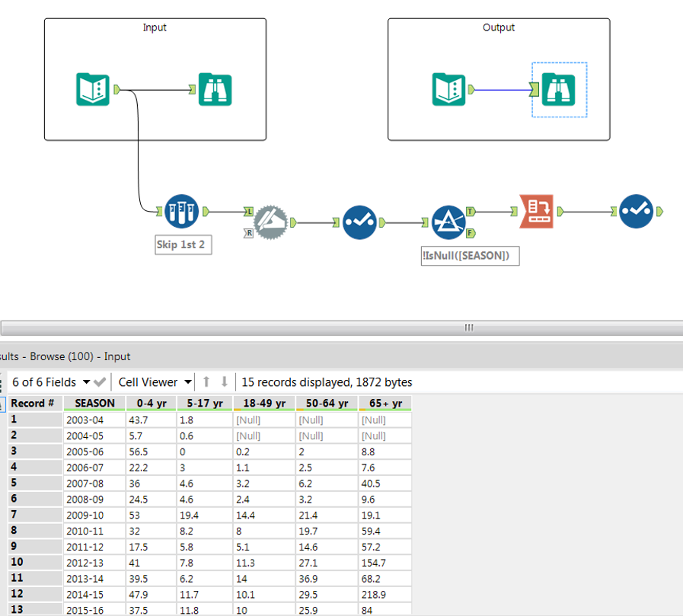
Task: Select record row number 7
Action: coord(35,515)
